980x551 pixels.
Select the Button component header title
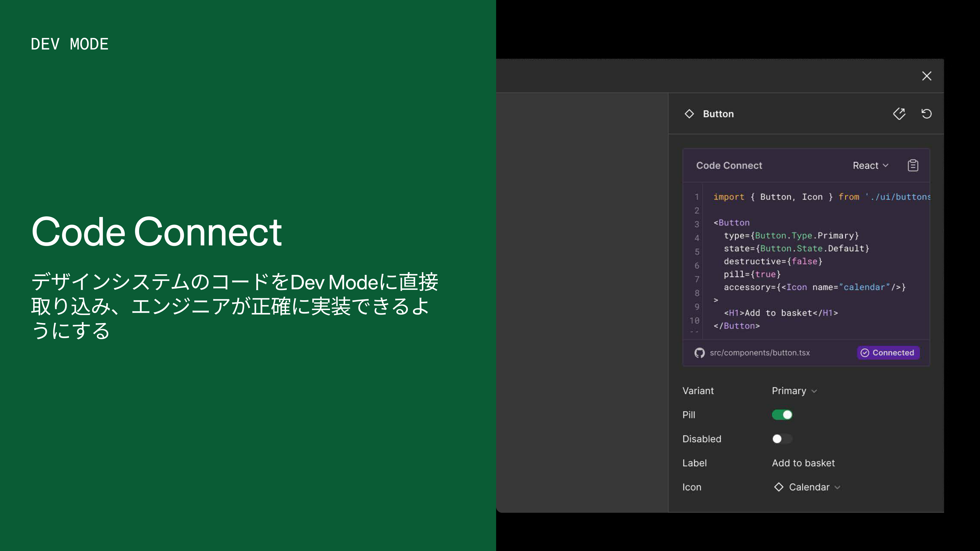coord(718,114)
